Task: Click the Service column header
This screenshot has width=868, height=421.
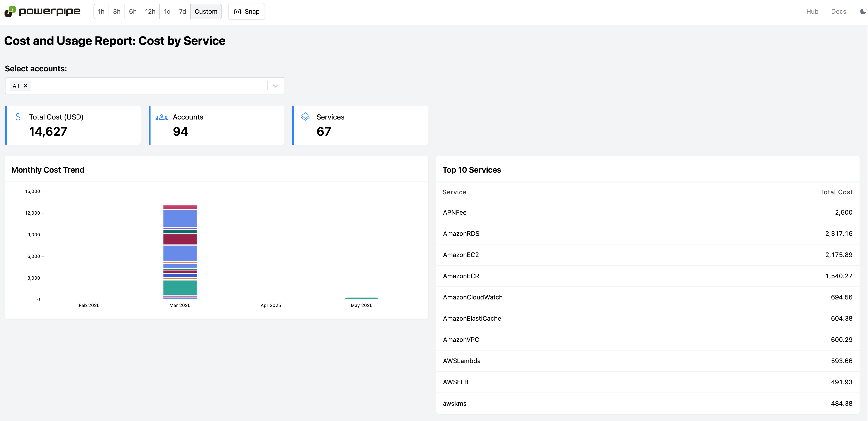Action: [454, 192]
